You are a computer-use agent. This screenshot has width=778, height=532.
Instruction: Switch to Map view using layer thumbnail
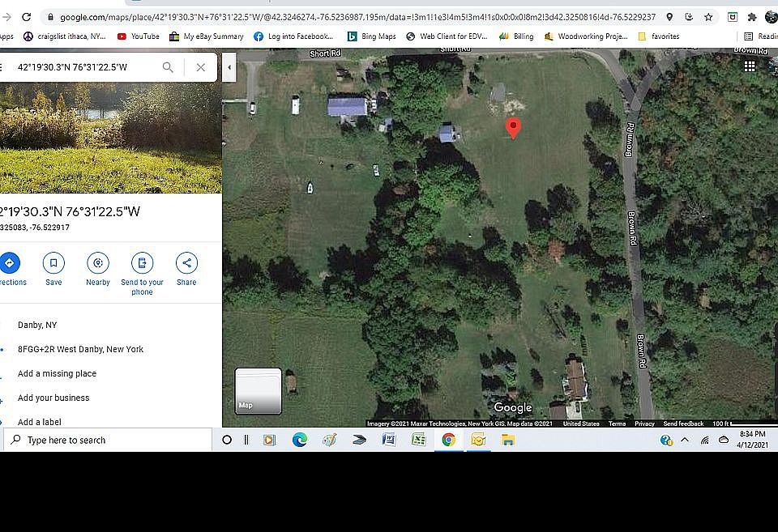[258, 391]
